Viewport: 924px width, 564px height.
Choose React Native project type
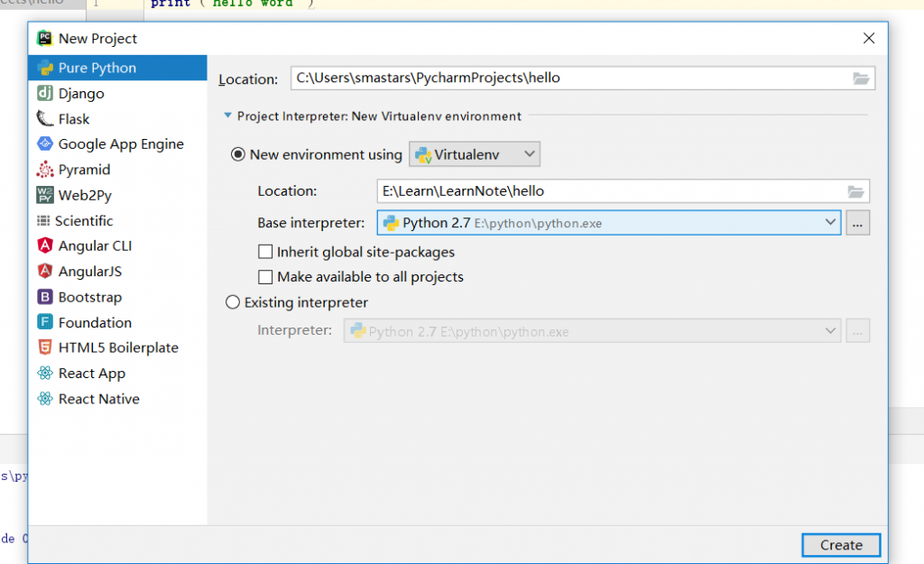(x=117, y=399)
